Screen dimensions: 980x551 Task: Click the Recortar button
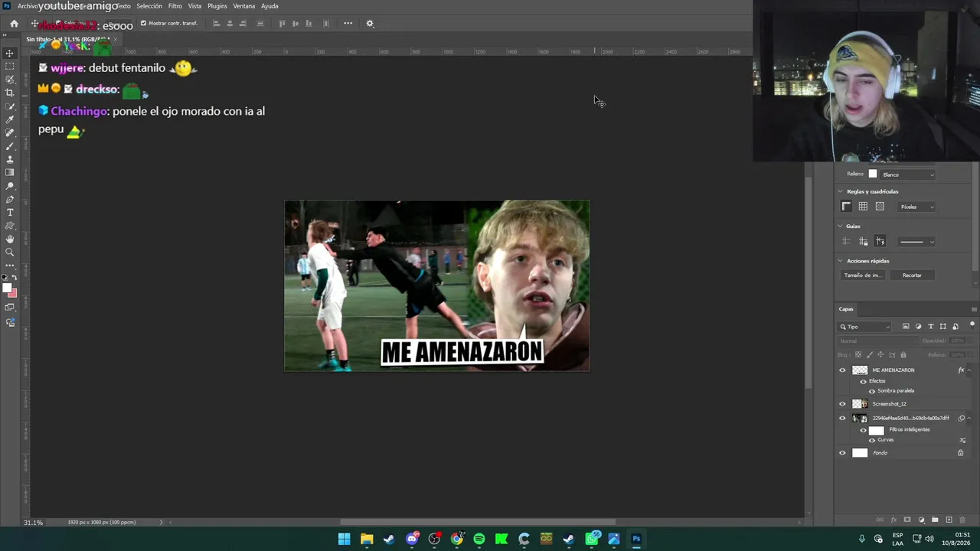[x=912, y=275]
